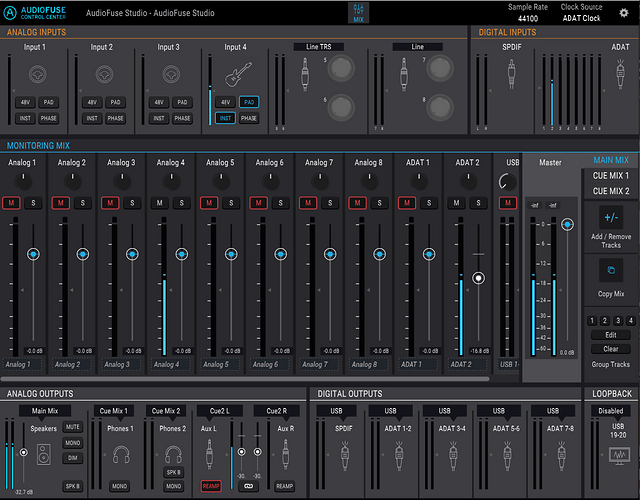Click the Loopback USB 19-20 monitor icon
640x500 pixels.
tap(619, 456)
